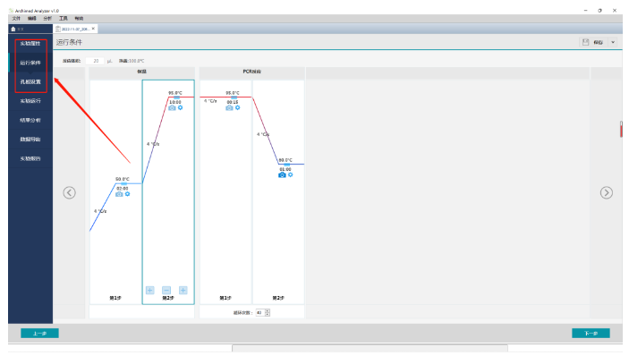The width and height of the screenshot is (629, 364).
Task: Open gear settings beside the 00:15 step
Action: click(x=237, y=107)
